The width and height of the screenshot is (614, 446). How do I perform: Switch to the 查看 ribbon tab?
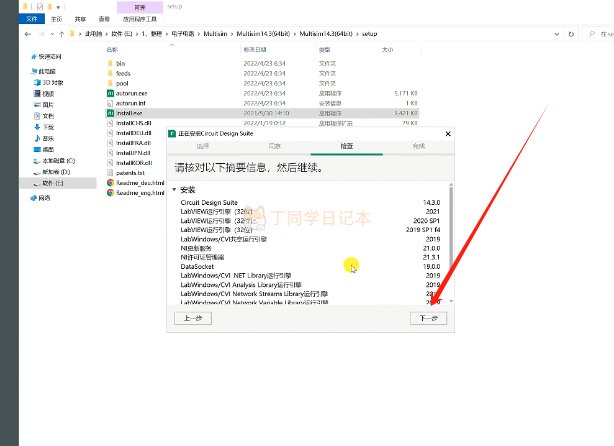pyautogui.click(x=104, y=19)
